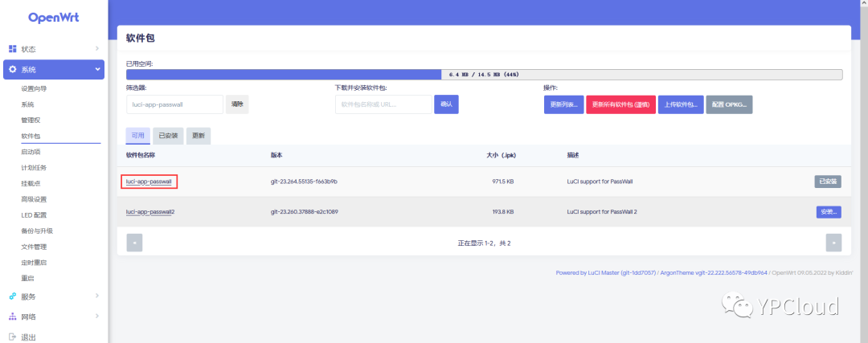This screenshot has height=343, width=868.
Task: Click 'LuCI support for PassWall 2' description
Action: (602, 212)
